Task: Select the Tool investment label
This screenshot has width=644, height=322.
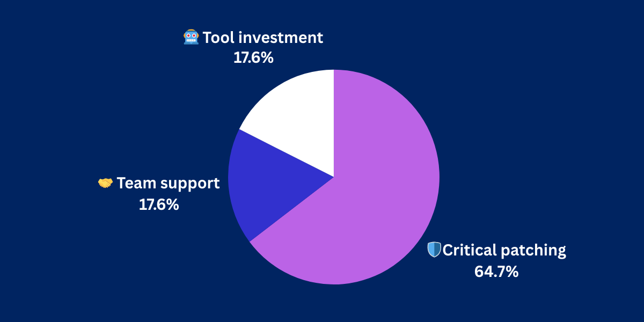Action: tap(263, 38)
